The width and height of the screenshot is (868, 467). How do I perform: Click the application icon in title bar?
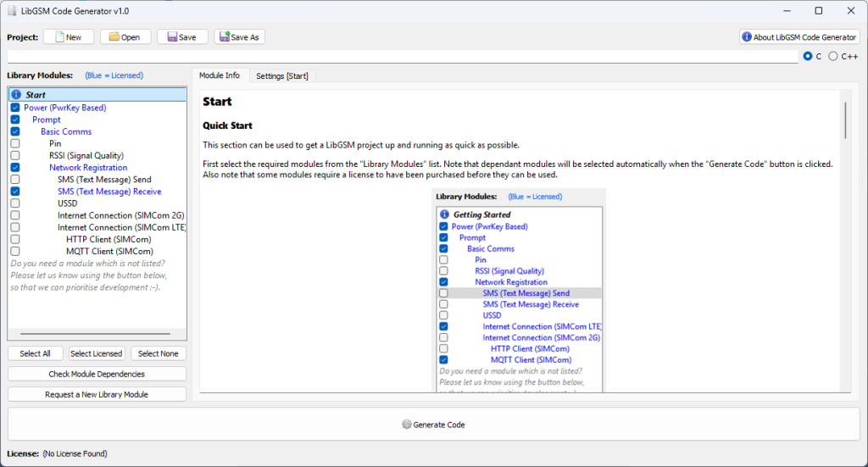(12, 11)
